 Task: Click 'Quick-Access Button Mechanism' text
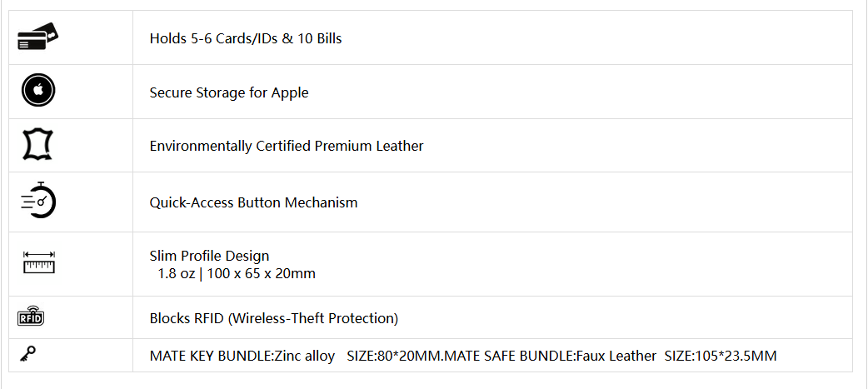point(253,202)
